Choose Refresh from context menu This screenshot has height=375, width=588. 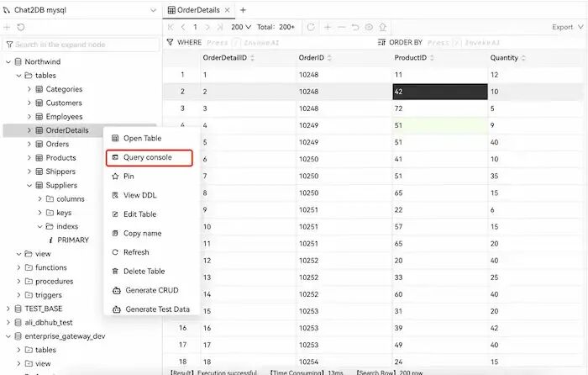click(150, 252)
